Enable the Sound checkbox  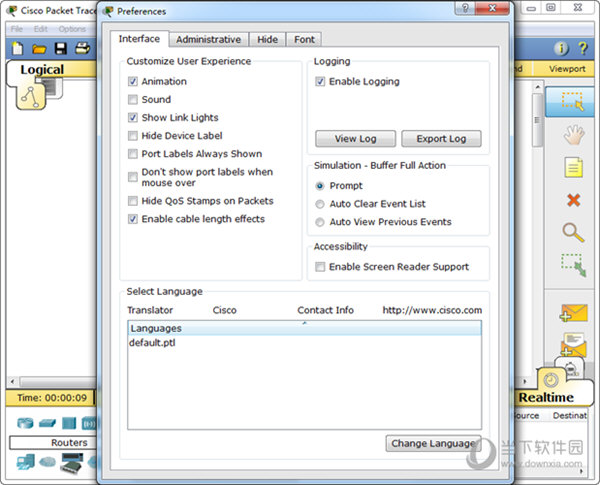point(133,100)
